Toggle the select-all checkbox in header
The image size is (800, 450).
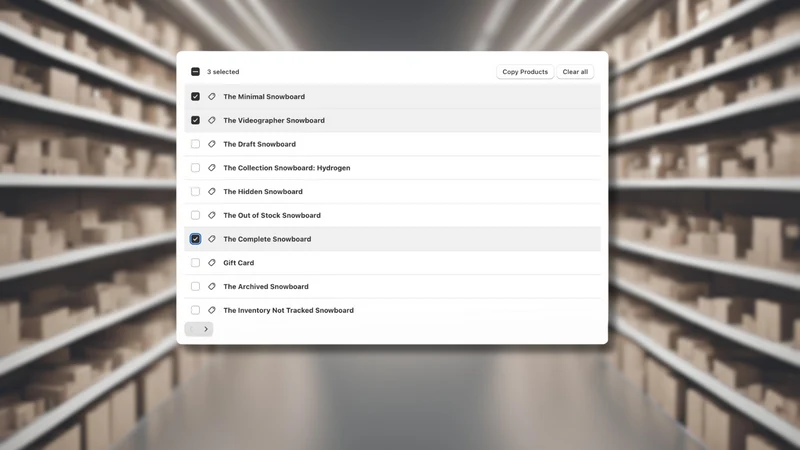coord(195,71)
